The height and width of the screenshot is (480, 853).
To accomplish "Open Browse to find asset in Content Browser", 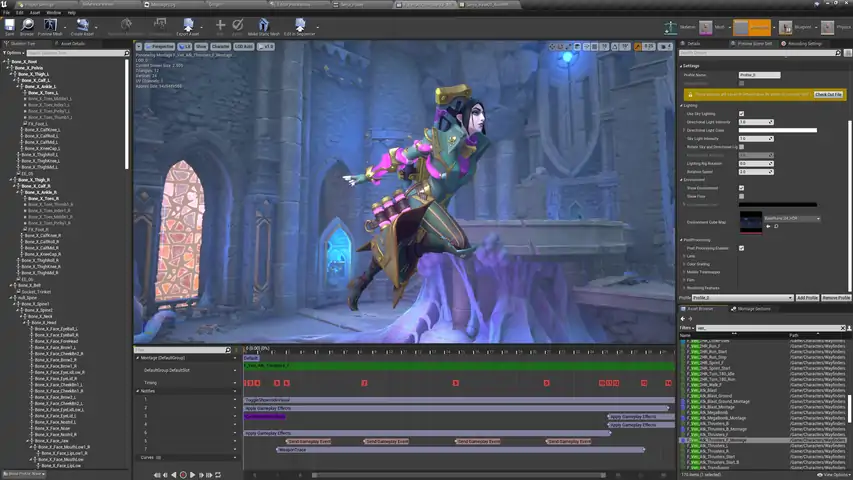I will click(x=27, y=24).
